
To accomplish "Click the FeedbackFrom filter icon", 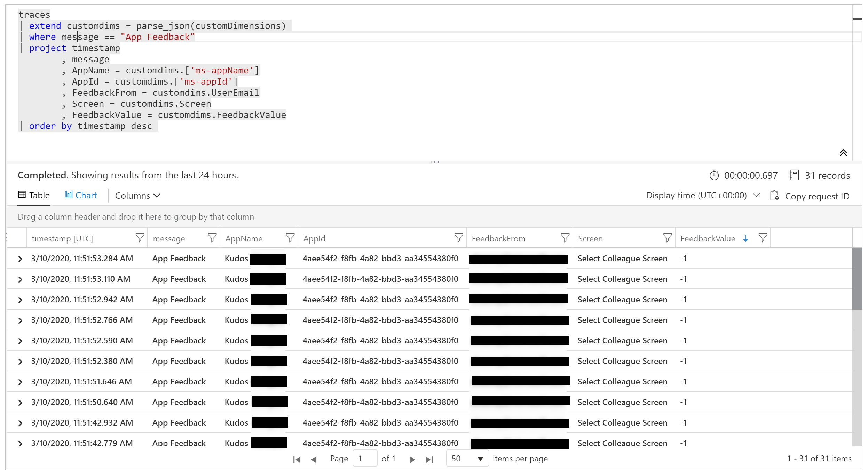I will pyautogui.click(x=561, y=238).
